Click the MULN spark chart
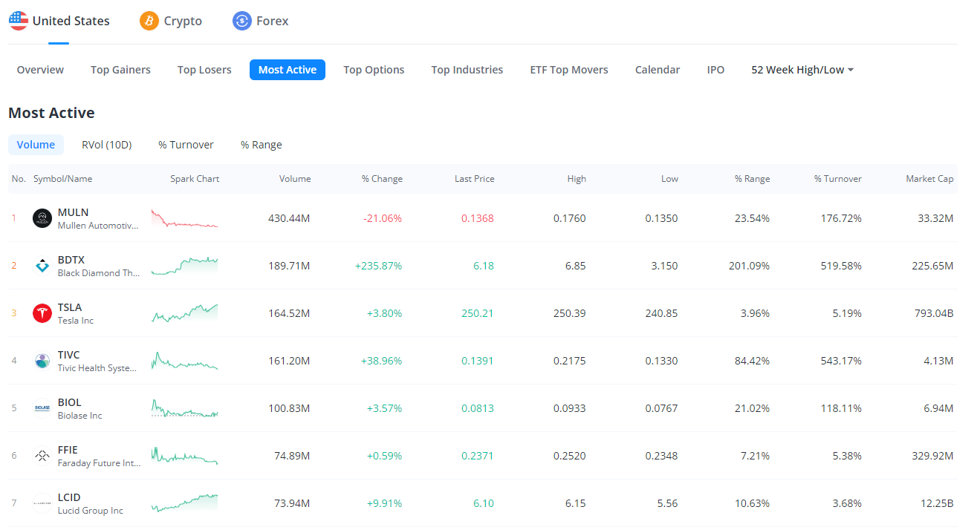The height and width of the screenshot is (530, 980). [184, 217]
